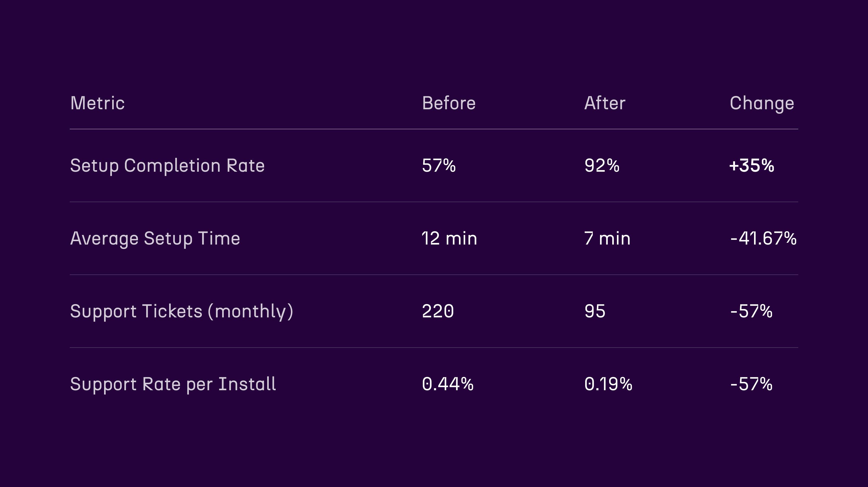Select Support Rate per Install label
The image size is (868, 487).
tap(173, 385)
